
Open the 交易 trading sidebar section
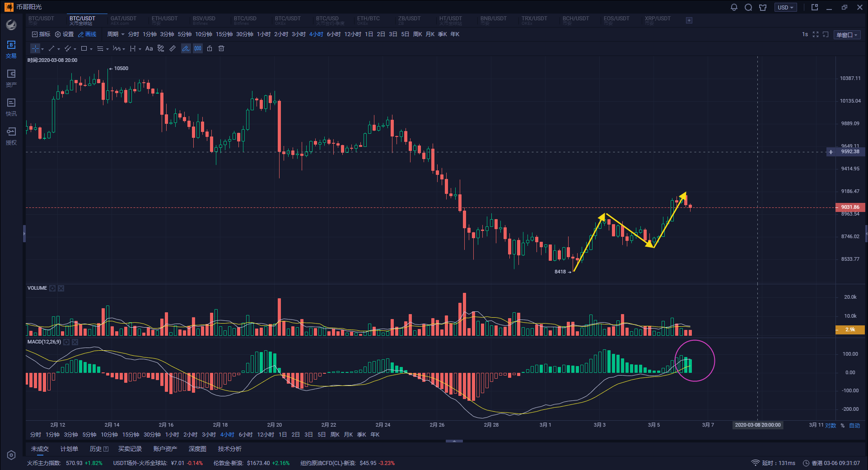click(11, 49)
